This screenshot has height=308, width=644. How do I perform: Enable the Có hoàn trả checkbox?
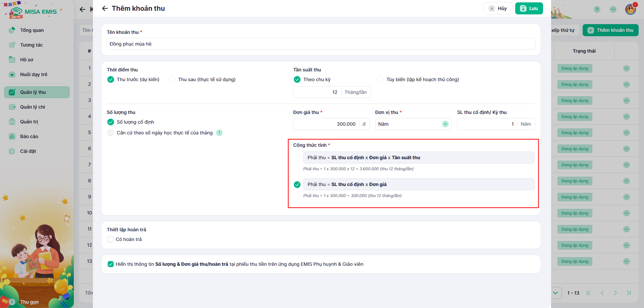pos(111,239)
